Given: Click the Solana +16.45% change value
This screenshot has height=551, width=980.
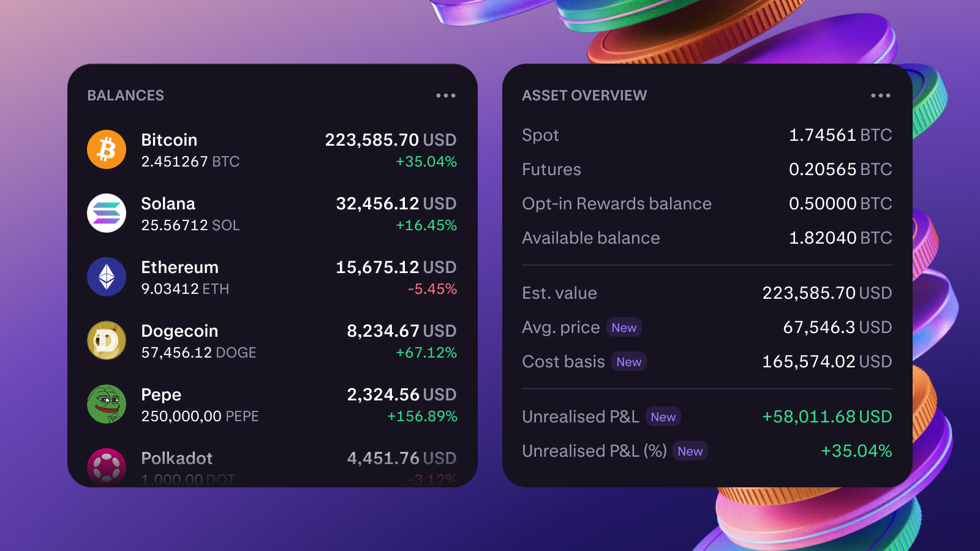Looking at the screenshot, I should click(426, 225).
